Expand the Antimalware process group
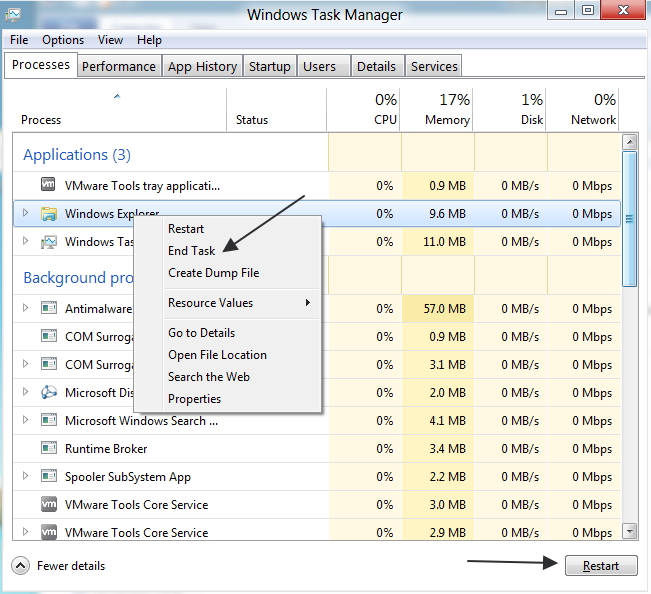 25,308
